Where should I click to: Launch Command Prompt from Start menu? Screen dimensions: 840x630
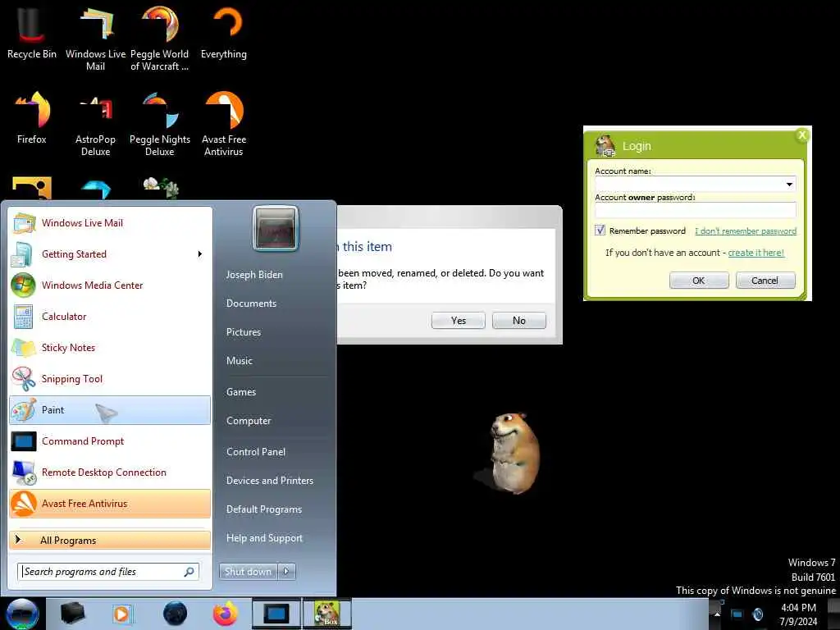tap(110, 441)
